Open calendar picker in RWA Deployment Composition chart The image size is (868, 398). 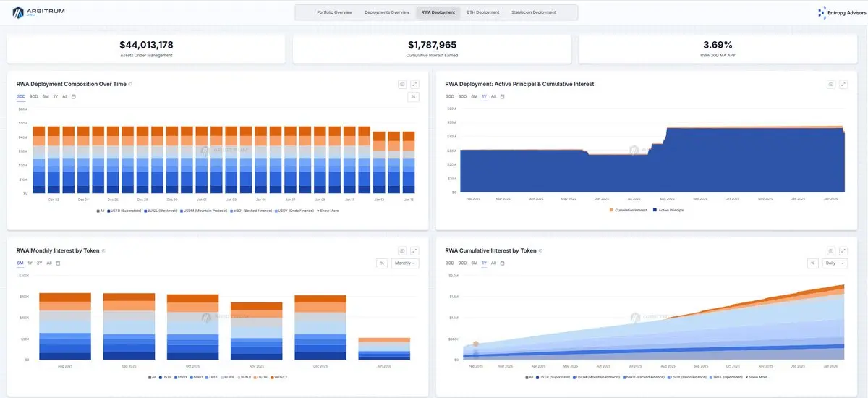[74, 96]
